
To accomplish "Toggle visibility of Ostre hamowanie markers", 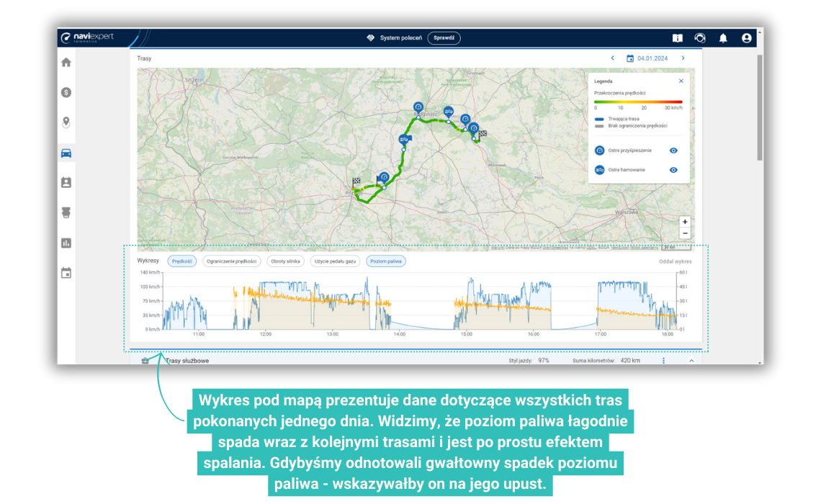I will pos(673,170).
